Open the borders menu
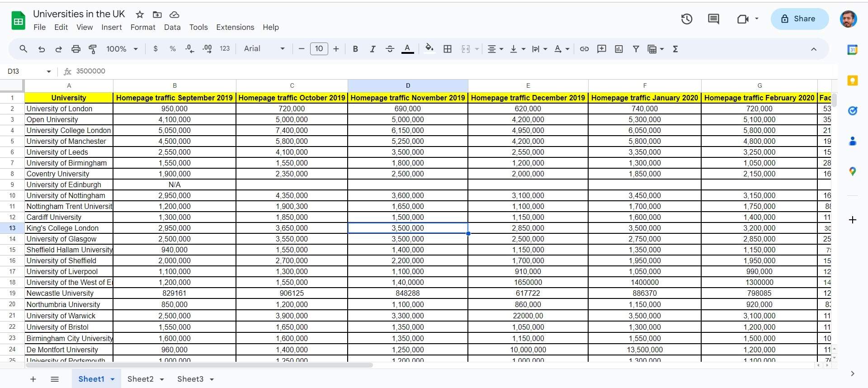 point(448,49)
